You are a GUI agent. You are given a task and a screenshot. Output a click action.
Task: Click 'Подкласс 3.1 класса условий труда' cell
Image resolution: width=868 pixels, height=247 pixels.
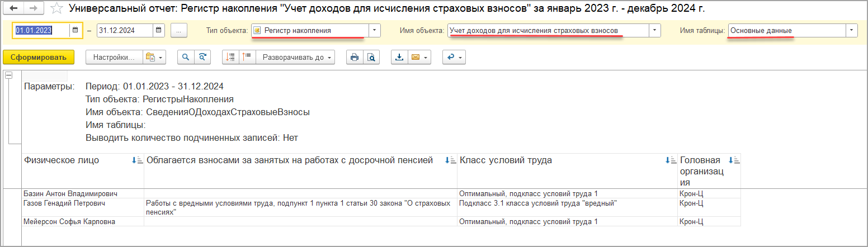[x=568, y=208]
